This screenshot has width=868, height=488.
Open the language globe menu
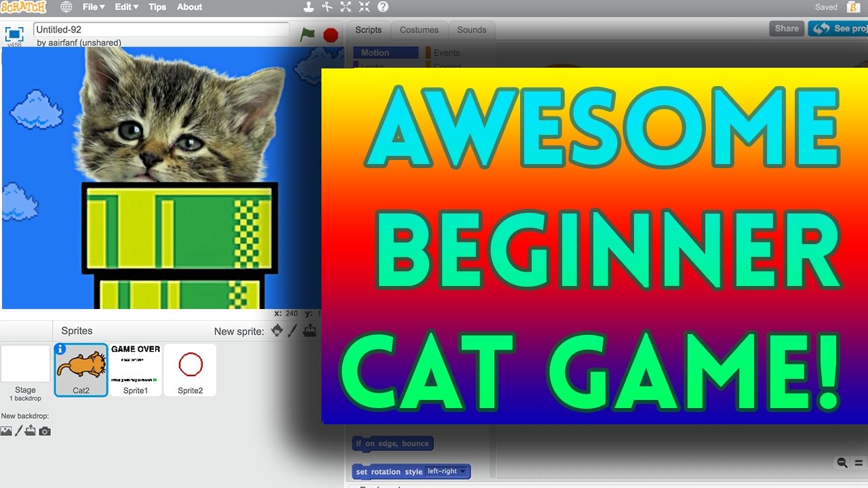tap(66, 7)
